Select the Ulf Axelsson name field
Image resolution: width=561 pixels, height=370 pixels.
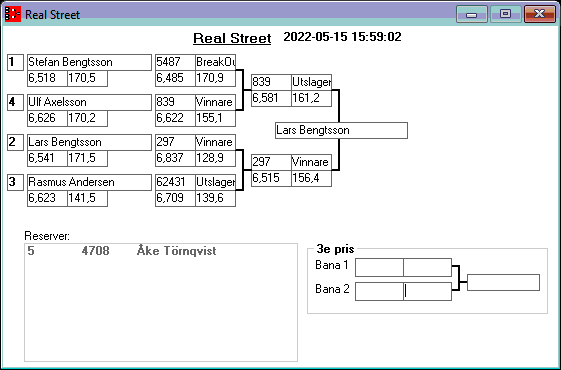89,102
